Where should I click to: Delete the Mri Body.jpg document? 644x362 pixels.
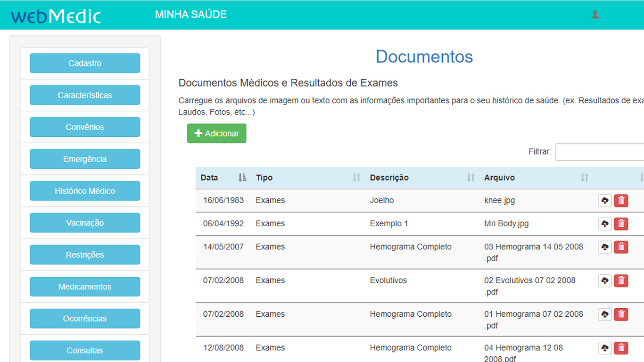tap(621, 223)
